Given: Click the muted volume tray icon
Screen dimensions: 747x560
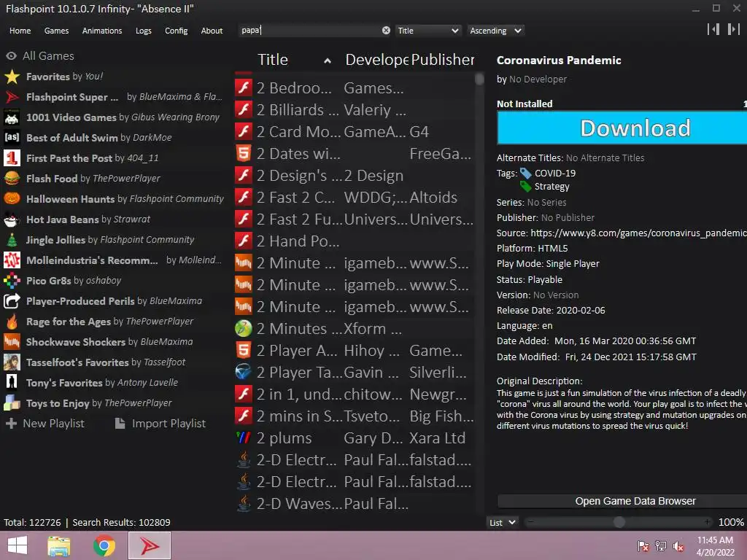Looking at the screenshot, I should pyautogui.click(x=678, y=546).
